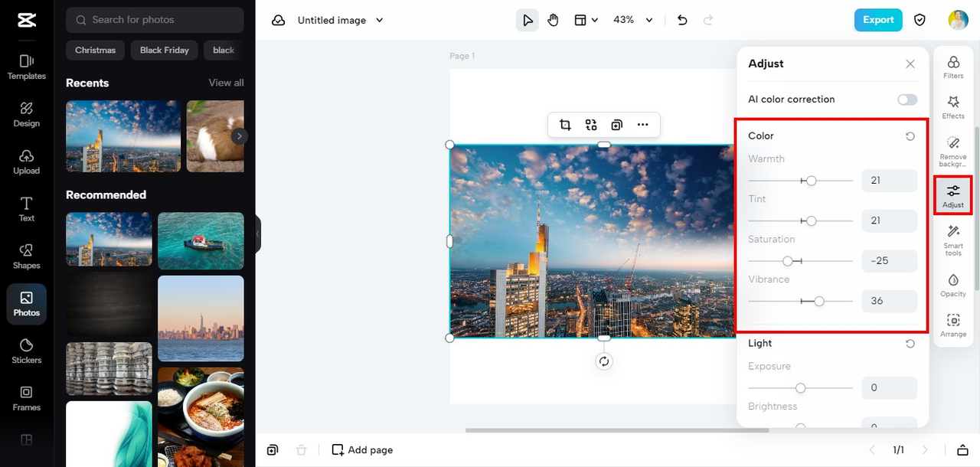Reset the Light adjustments

pos(910,344)
